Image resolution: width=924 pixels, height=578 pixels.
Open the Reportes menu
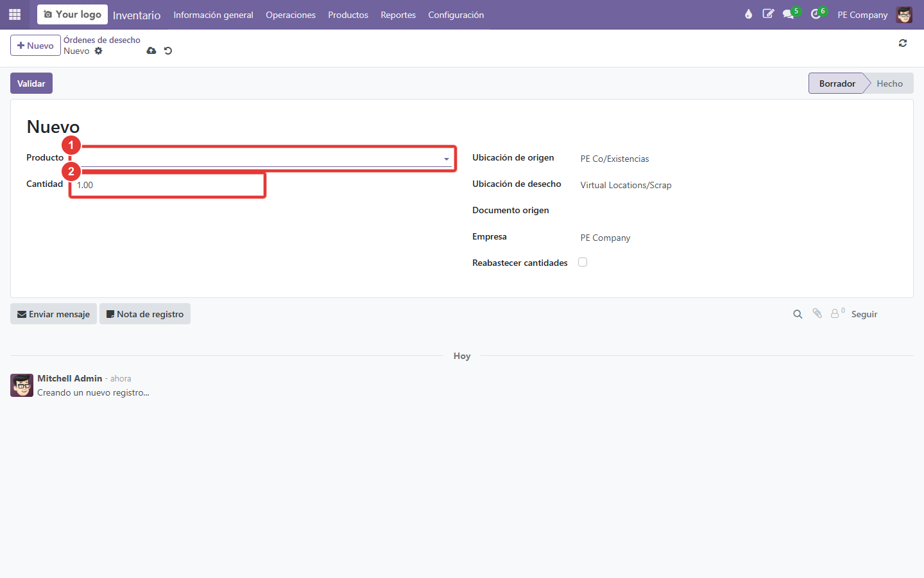click(398, 15)
